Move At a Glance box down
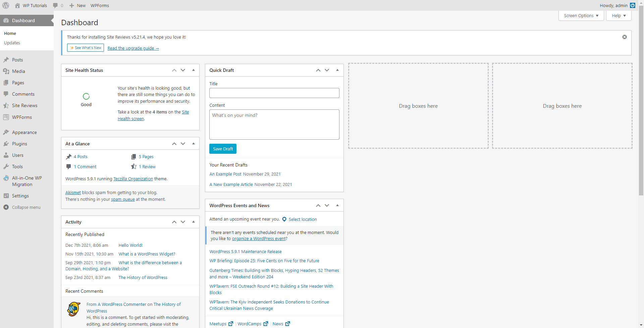The width and height of the screenshot is (644, 328). pos(183,144)
